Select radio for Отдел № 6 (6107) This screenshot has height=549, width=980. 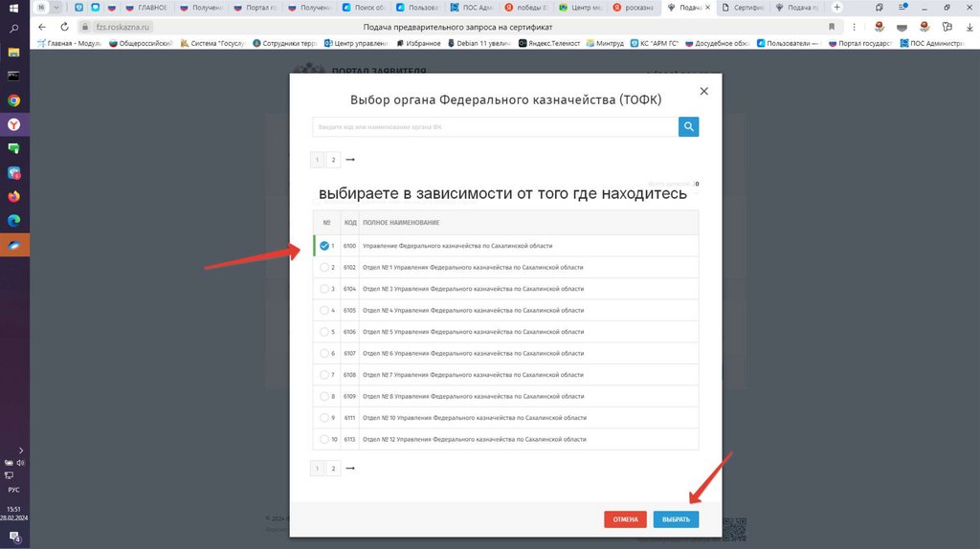323,354
